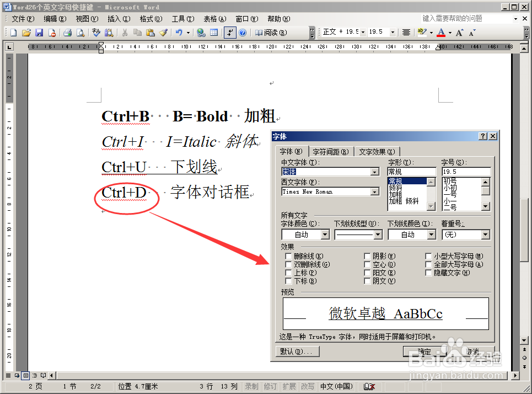
Task: Apply the highlighter pen tool
Action: coord(422,33)
